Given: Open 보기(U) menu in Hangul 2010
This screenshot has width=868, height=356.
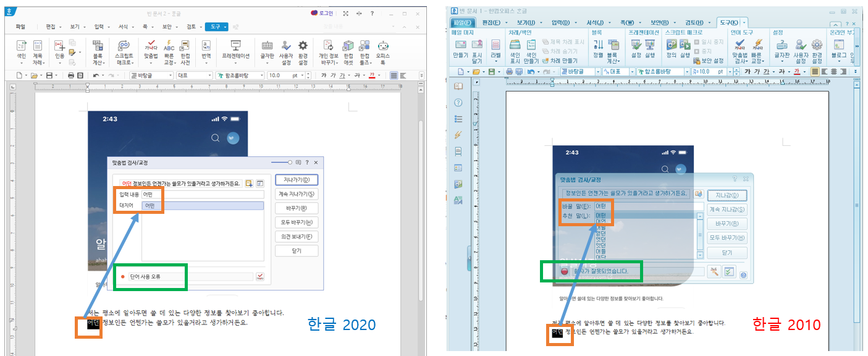Looking at the screenshot, I should tap(527, 23).
